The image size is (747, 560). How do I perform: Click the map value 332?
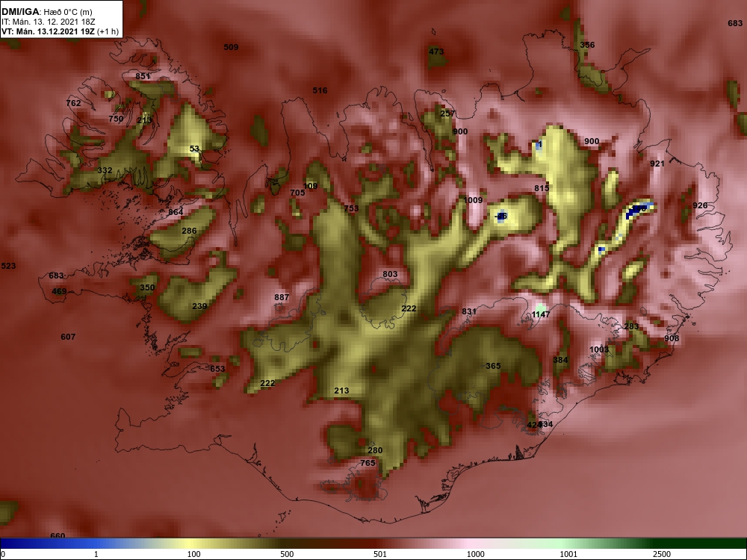105,170
